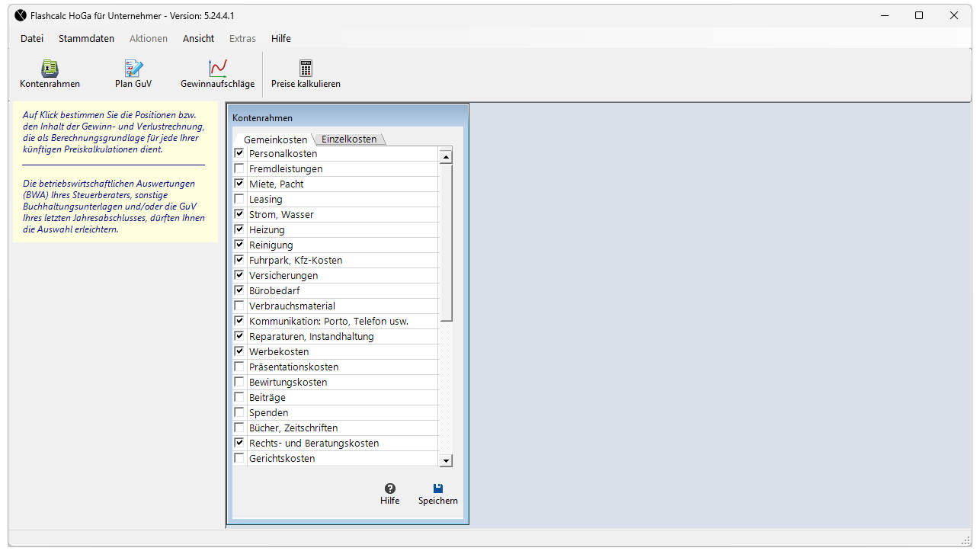Click the Speichern floppy disk icon

pos(438,489)
